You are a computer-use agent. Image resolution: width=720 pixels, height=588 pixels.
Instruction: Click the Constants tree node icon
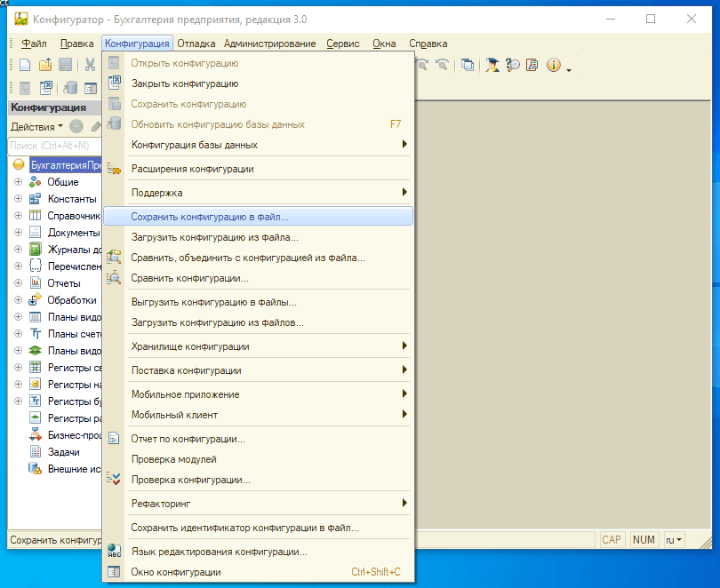click(x=36, y=199)
